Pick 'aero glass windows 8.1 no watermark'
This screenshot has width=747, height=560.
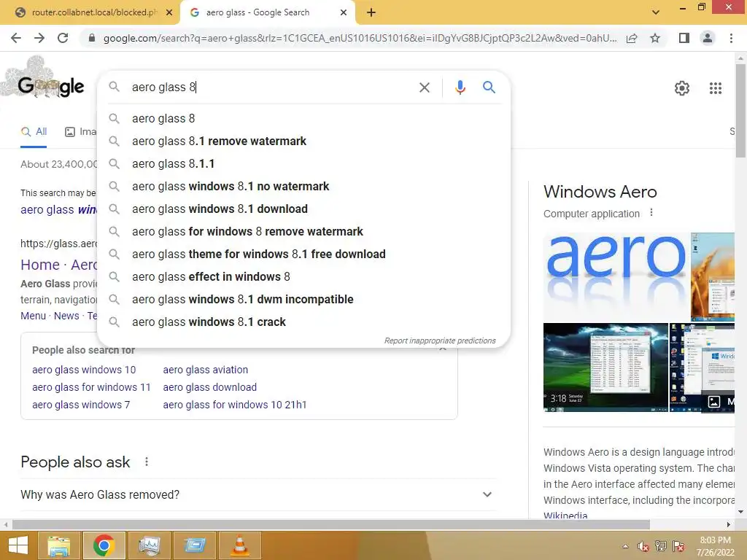(303, 186)
